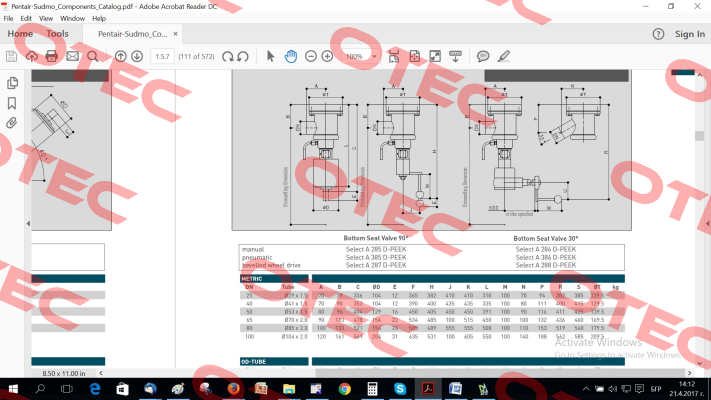The height and width of the screenshot is (400, 711).
Task: Click the Fit one full page icon
Action: tap(414, 56)
